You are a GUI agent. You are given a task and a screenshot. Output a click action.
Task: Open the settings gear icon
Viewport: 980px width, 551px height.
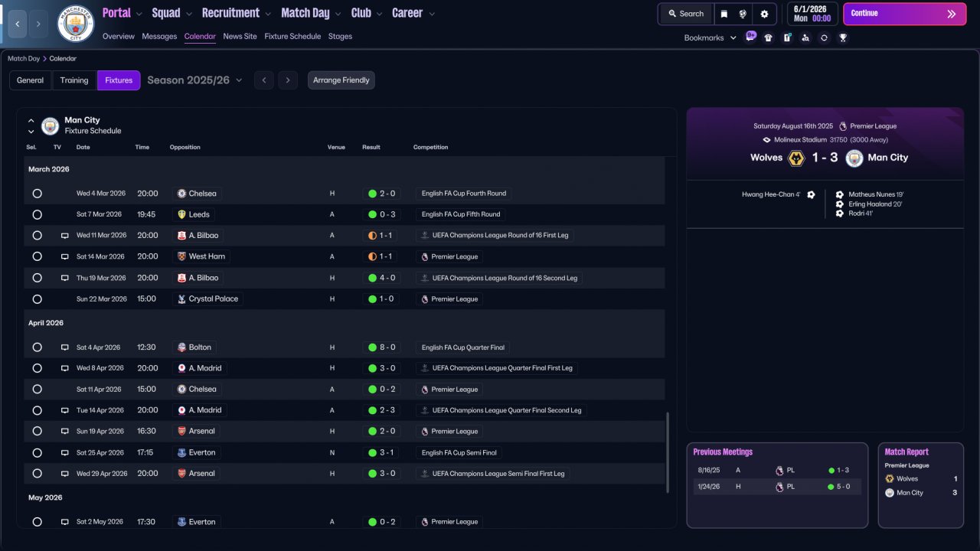764,14
